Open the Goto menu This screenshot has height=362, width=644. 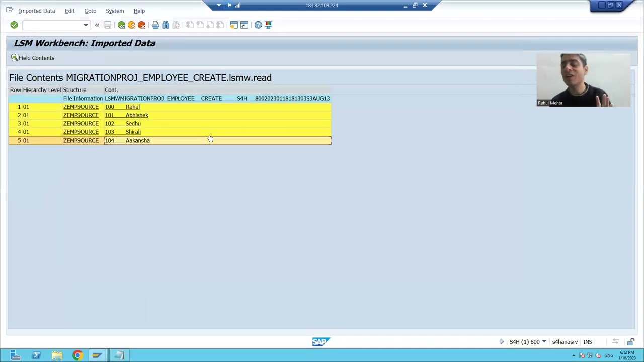90,11
